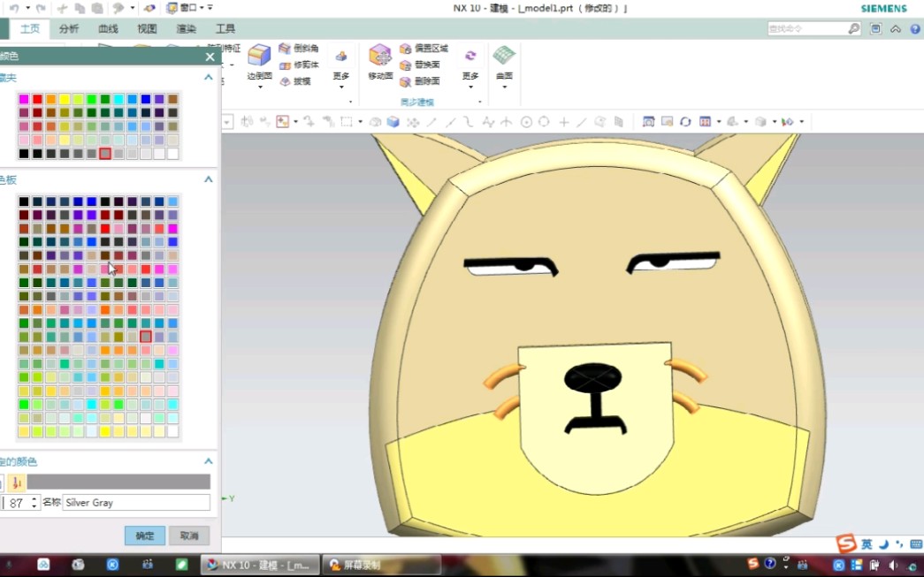Click the 确定 OK button
Image resolution: width=924 pixels, height=577 pixels.
[145, 535]
